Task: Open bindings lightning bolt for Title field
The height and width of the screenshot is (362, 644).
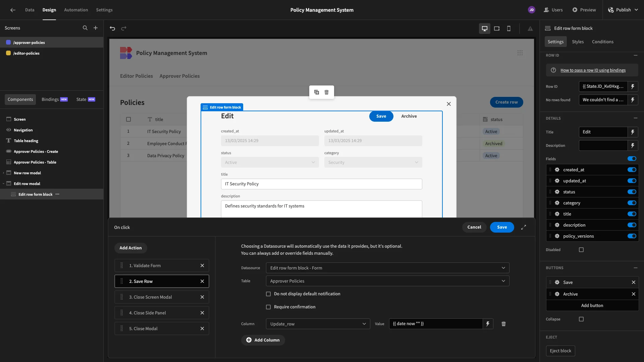Action: pyautogui.click(x=633, y=132)
